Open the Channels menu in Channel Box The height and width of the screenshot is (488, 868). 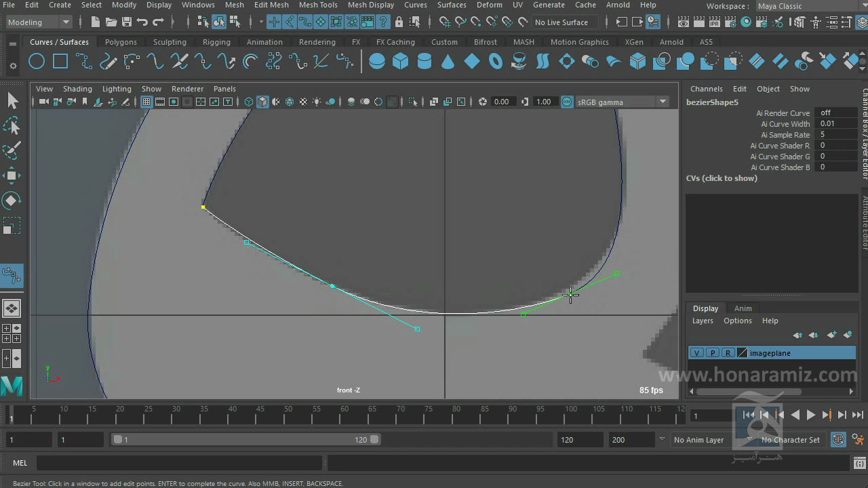707,89
